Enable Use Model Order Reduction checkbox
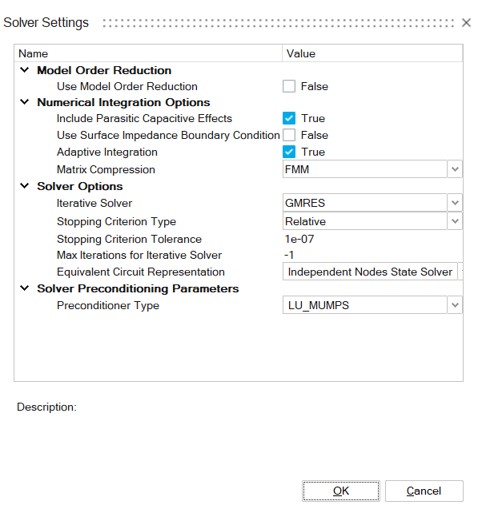The width and height of the screenshot is (482, 510). click(x=289, y=86)
